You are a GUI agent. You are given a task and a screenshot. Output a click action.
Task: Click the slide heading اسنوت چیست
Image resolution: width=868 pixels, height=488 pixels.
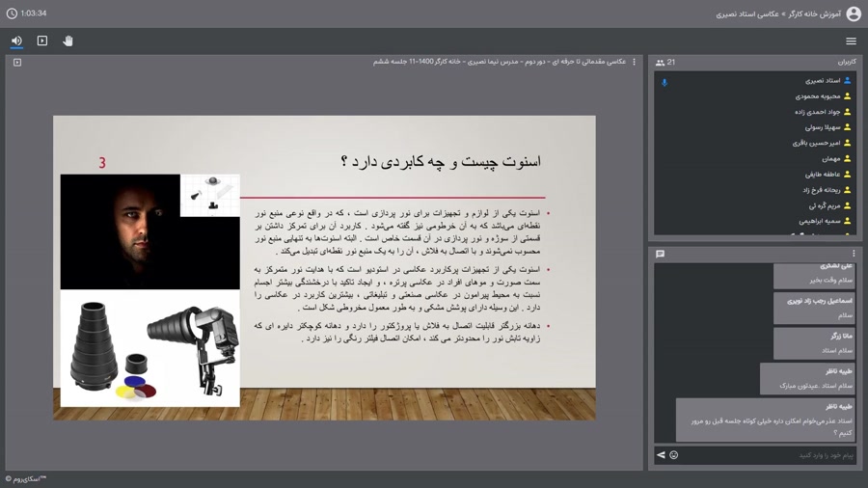441,162
